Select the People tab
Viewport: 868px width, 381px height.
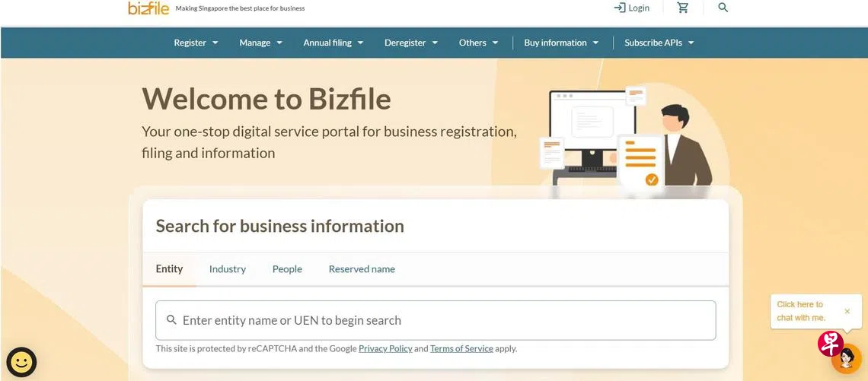coord(287,269)
